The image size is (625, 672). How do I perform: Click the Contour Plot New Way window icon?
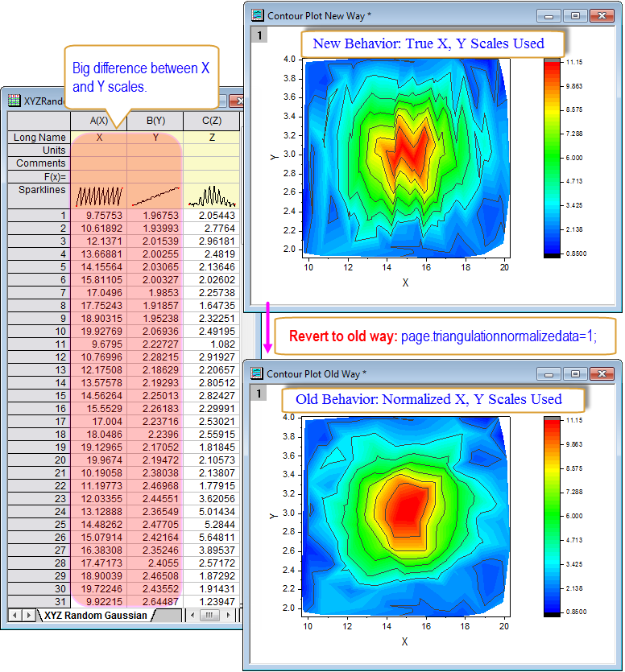pyautogui.click(x=258, y=15)
